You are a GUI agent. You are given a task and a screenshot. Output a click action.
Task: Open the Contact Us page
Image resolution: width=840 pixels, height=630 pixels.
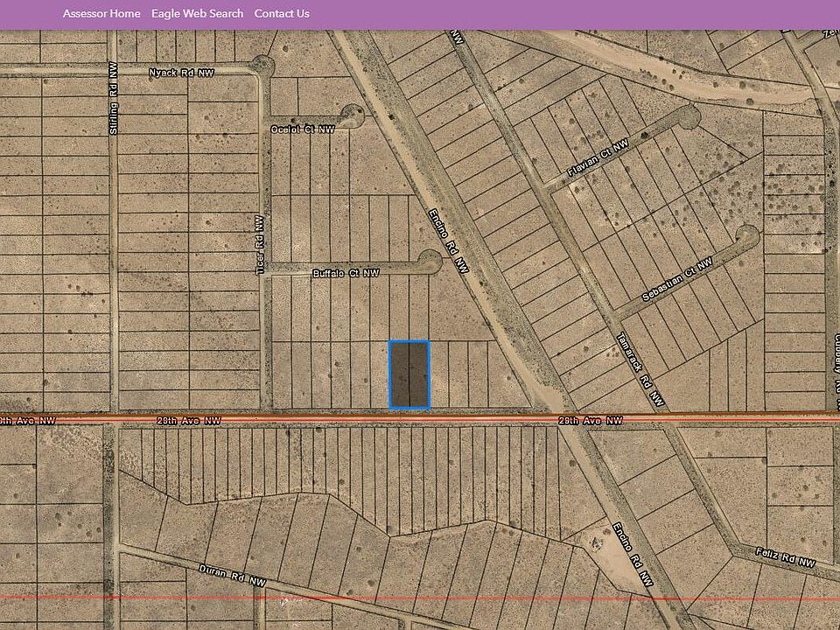[282, 14]
